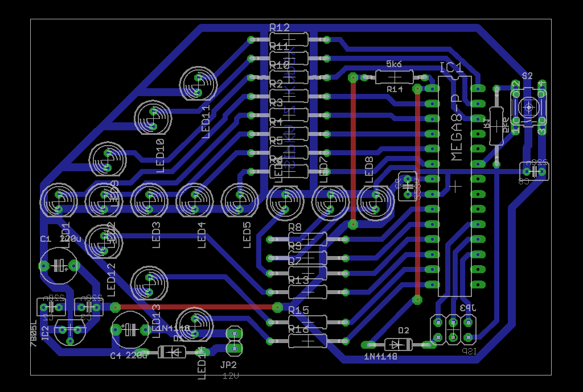Click the red vertical jumper beside IC1
Viewport: 583px width, 392px height.
[417, 193]
